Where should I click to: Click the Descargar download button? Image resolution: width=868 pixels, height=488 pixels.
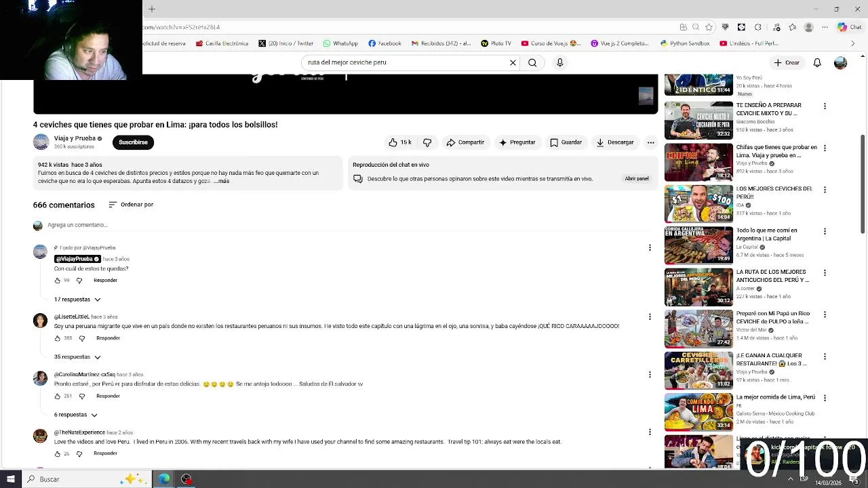click(x=615, y=142)
